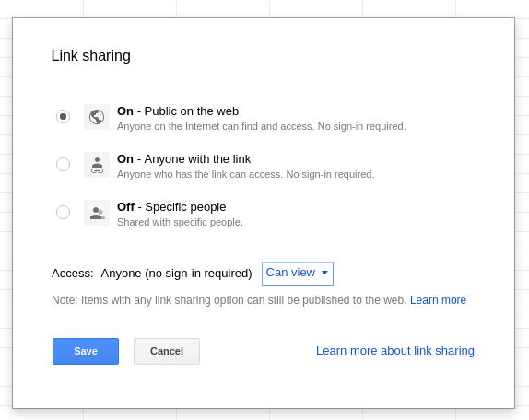The height and width of the screenshot is (420, 529).
Task: Click the Link sharing dialog title
Action: (x=90, y=55)
